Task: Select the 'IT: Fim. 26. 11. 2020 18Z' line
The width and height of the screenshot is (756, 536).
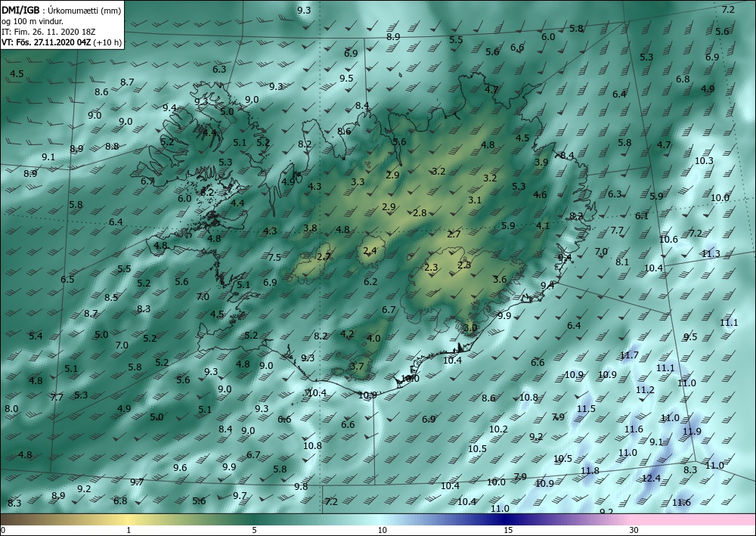Action: point(48,32)
